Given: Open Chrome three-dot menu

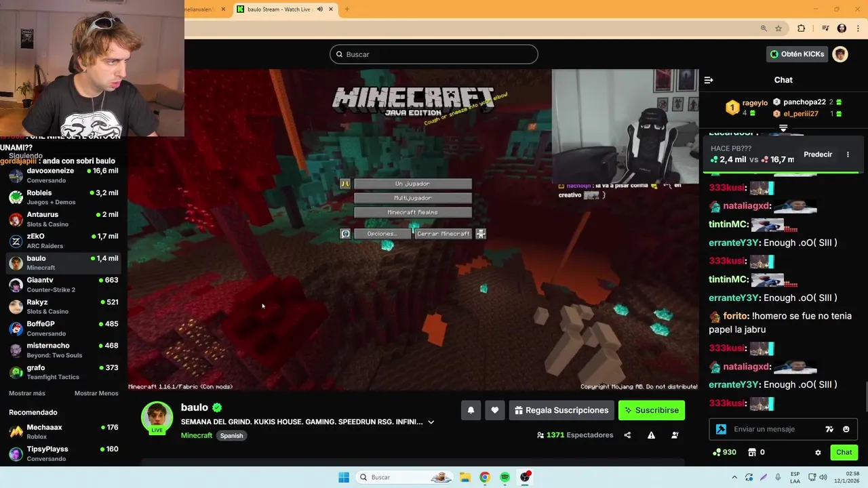Looking at the screenshot, I should pyautogui.click(x=858, y=28).
